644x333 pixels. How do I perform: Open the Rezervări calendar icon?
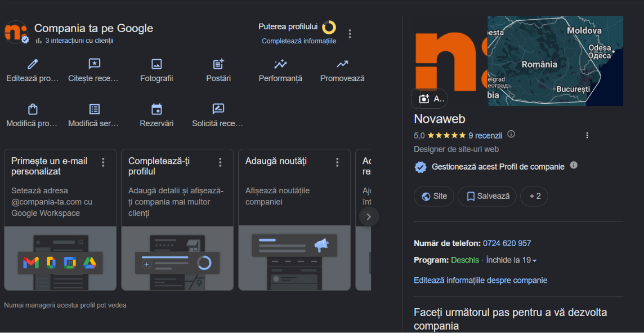(x=156, y=109)
